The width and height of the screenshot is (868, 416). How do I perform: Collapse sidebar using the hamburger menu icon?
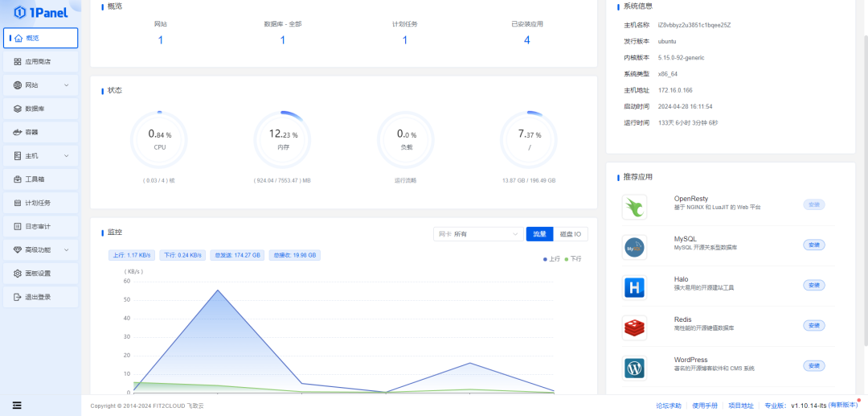click(x=17, y=405)
